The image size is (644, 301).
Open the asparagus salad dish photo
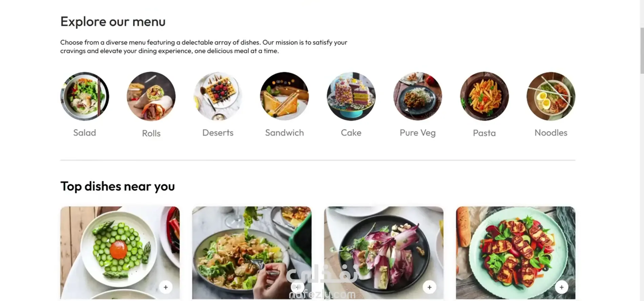[x=120, y=253]
